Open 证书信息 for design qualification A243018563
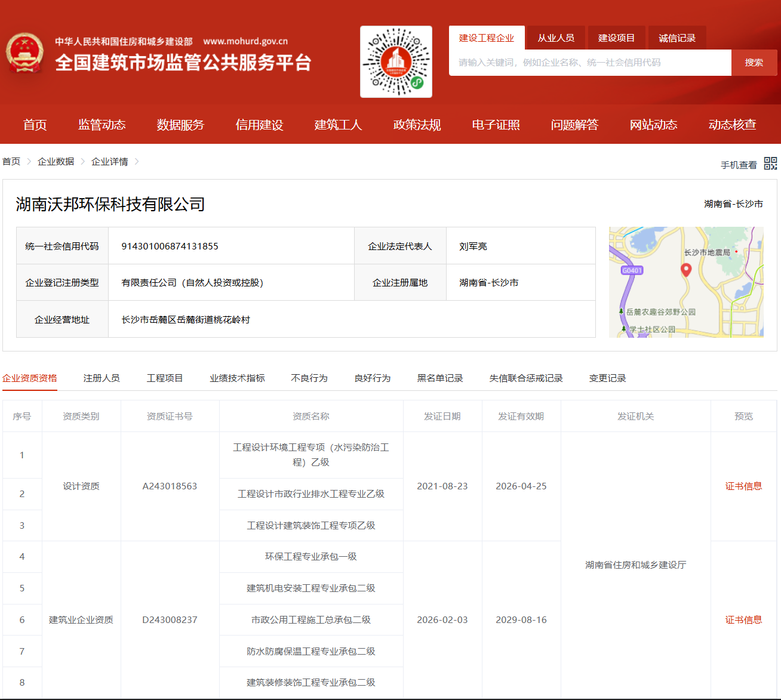Image resolution: width=781 pixels, height=700 pixels. point(743,486)
